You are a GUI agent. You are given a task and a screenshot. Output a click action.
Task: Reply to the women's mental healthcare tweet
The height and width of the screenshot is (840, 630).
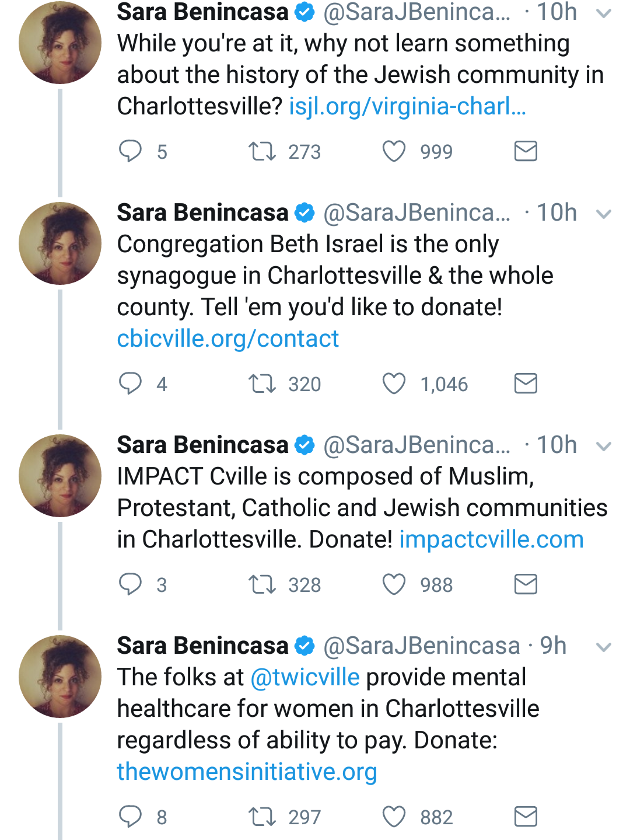pyautogui.click(x=130, y=817)
